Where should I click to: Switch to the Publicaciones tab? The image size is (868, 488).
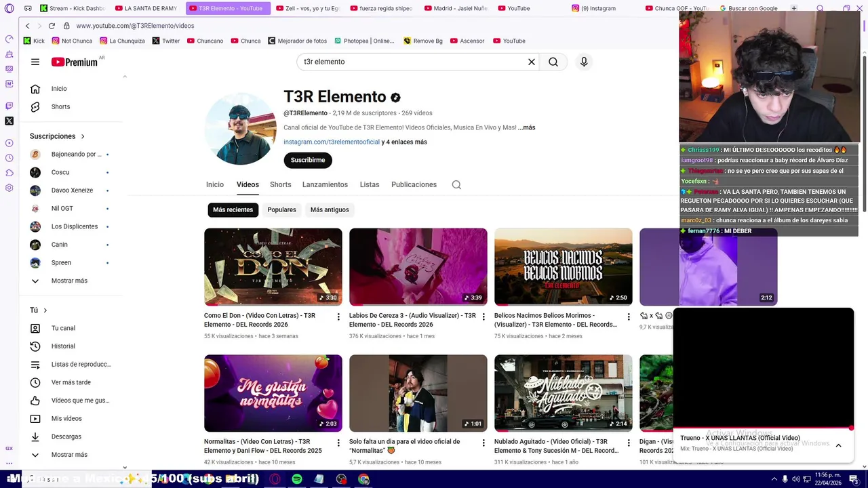pyautogui.click(x=414, y=184)
